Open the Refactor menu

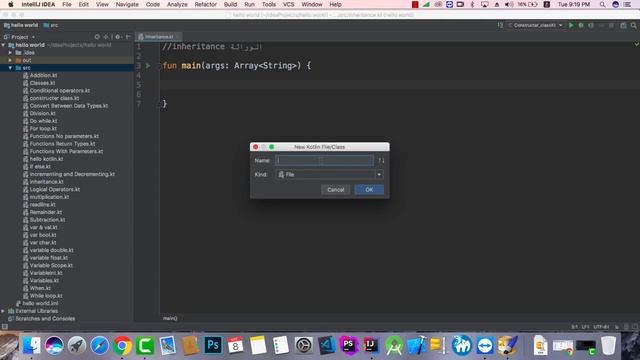[205, 4]
